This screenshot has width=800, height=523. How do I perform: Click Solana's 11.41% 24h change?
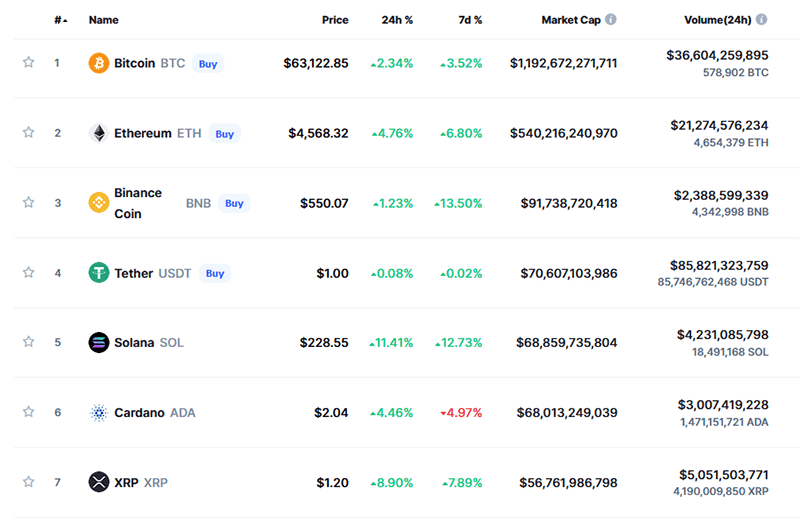pos(391,342)
